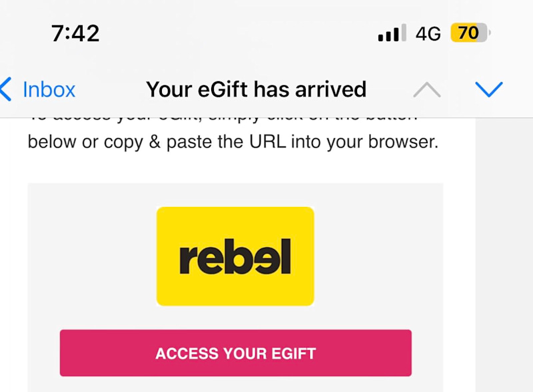Open the yellow rebel gift card image
Image resolution: width=533 pixels, height=392 pixels.
(x=235, y=256)
